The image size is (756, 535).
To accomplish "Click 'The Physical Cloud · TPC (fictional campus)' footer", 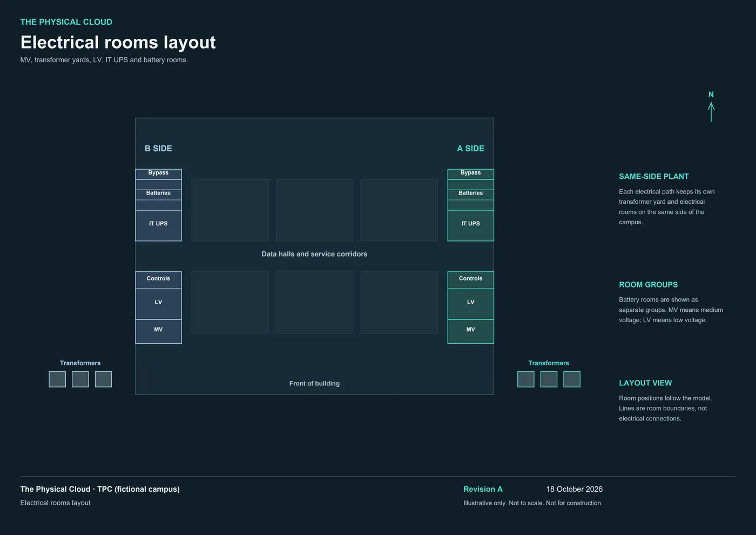I will coord(100,489).
